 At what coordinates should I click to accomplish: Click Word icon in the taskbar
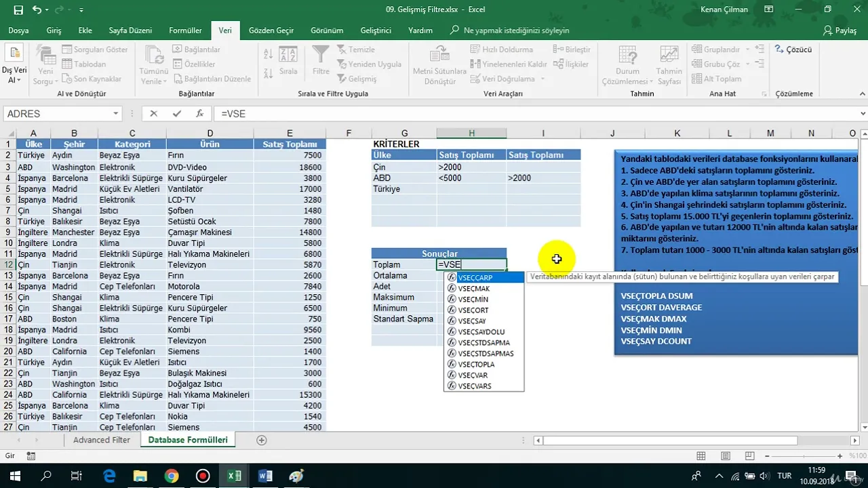265,476
